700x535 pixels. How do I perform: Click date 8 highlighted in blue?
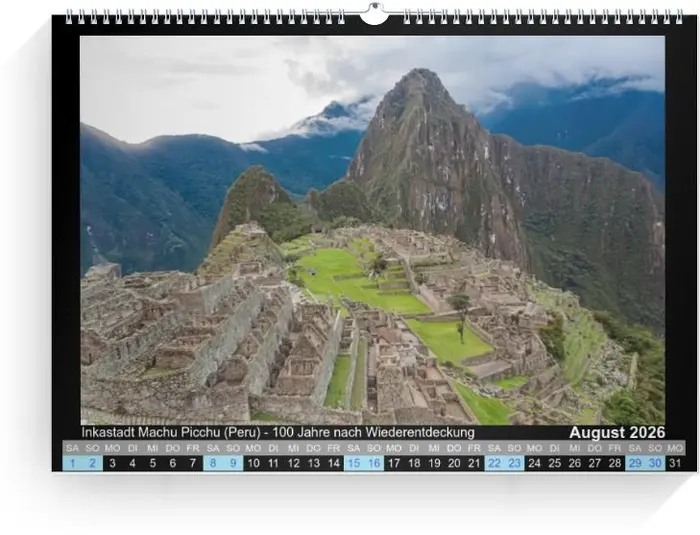(x=213, y=463)
